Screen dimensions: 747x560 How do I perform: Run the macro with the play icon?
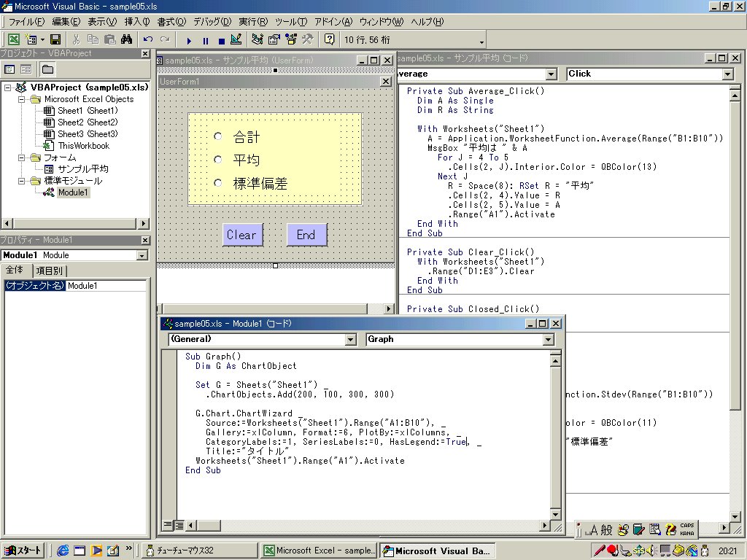click(x=189, y=40)
